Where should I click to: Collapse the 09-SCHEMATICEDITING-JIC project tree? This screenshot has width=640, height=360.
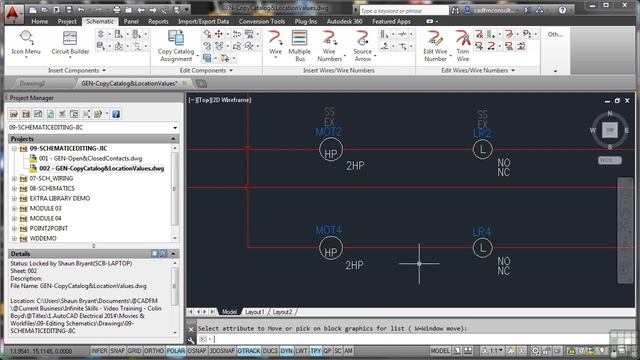(x=14, y=149)
